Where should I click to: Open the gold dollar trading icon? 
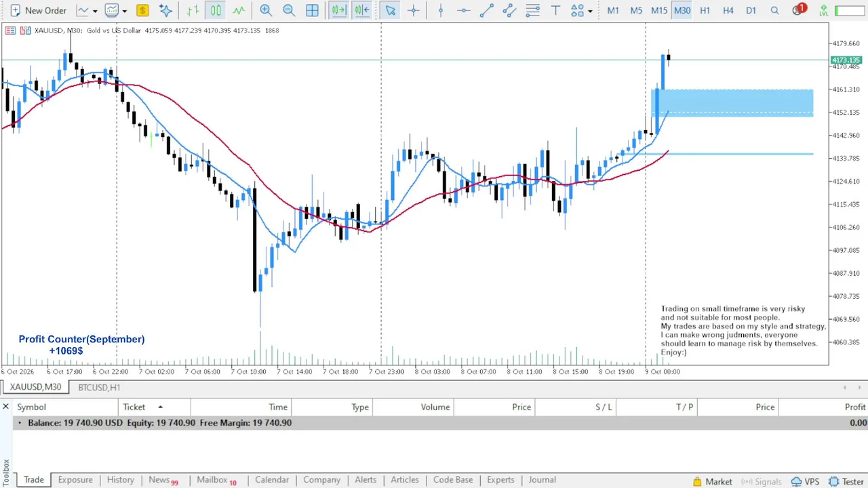142,10
